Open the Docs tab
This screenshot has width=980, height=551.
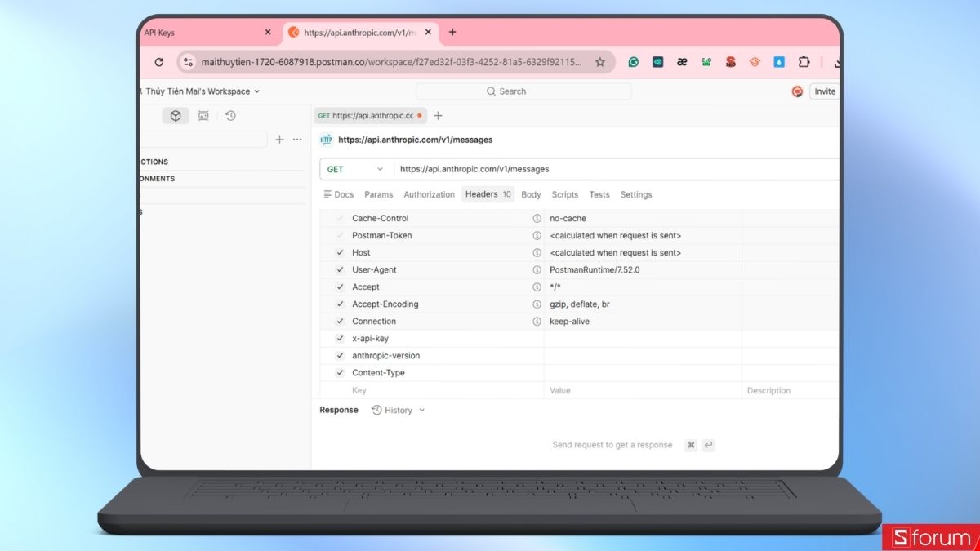[339, 194]
